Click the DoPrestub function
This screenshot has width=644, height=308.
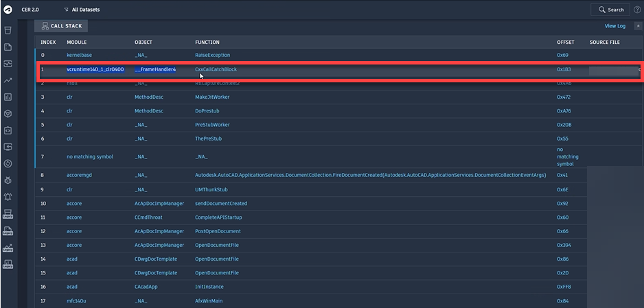coord(207,110)
